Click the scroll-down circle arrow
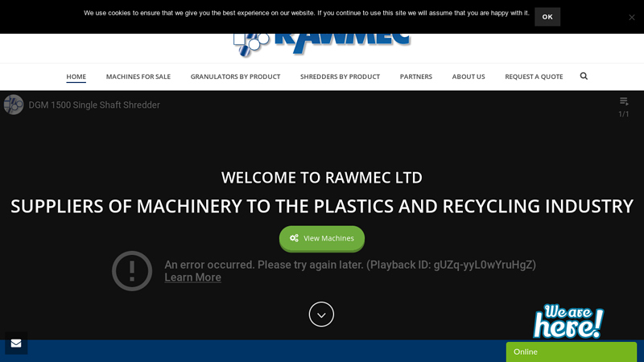This screenshot has height=362, width=644. [321, 315]
